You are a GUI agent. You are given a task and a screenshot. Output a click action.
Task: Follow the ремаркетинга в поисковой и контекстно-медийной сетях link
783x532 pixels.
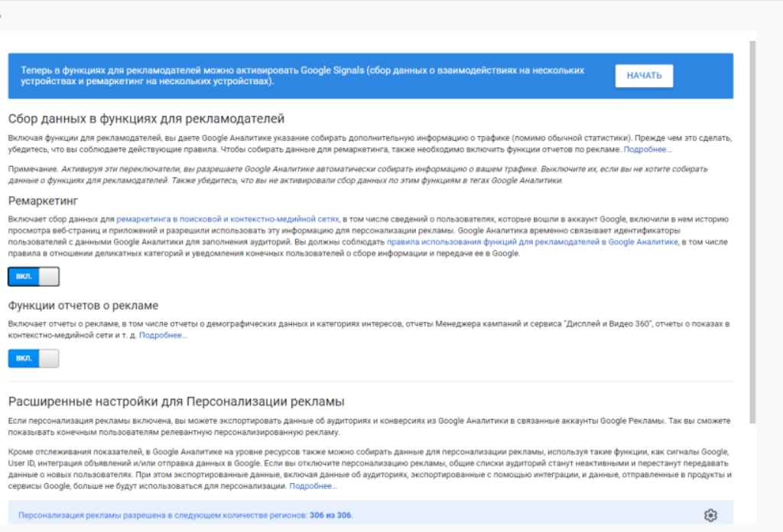pyautogui.click(x=227, y=219)
